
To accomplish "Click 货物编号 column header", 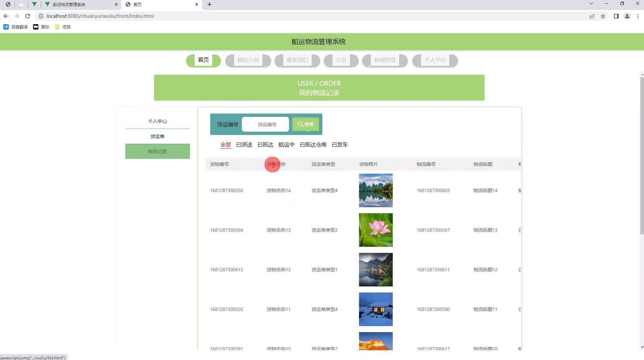I will (219, 164).
